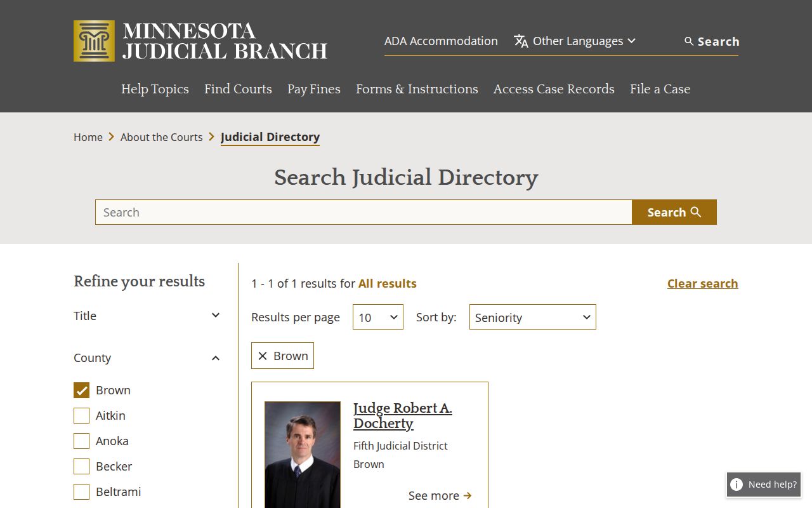The image size is (812, 508).
Task: Open the Results per page dropdown
Action: tap(378, 317)
